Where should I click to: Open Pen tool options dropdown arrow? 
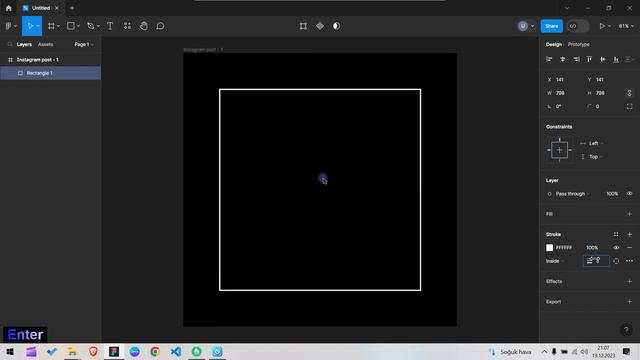[x=98, y=26]
